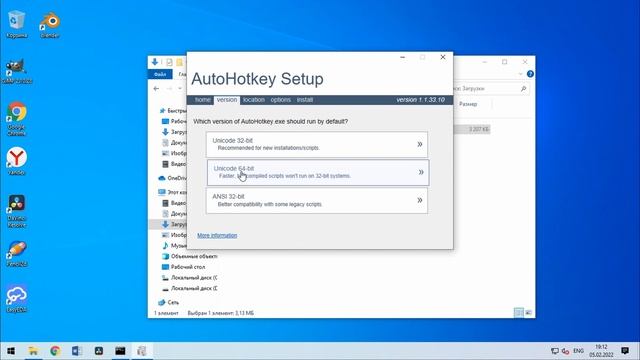This screenshot has width=640, height=360.
Task: Open the notification center icon
Action: pyautogui.click(x=625, y=351)
